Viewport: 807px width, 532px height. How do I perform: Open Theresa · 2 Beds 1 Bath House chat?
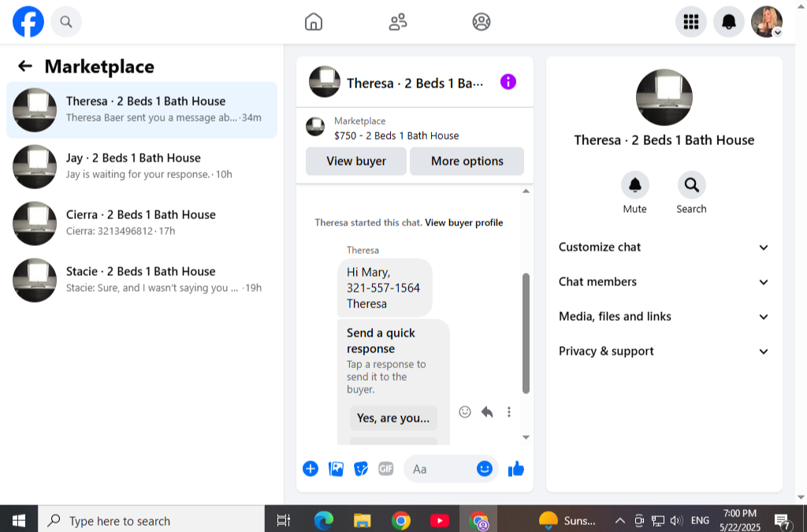(142, 110)
